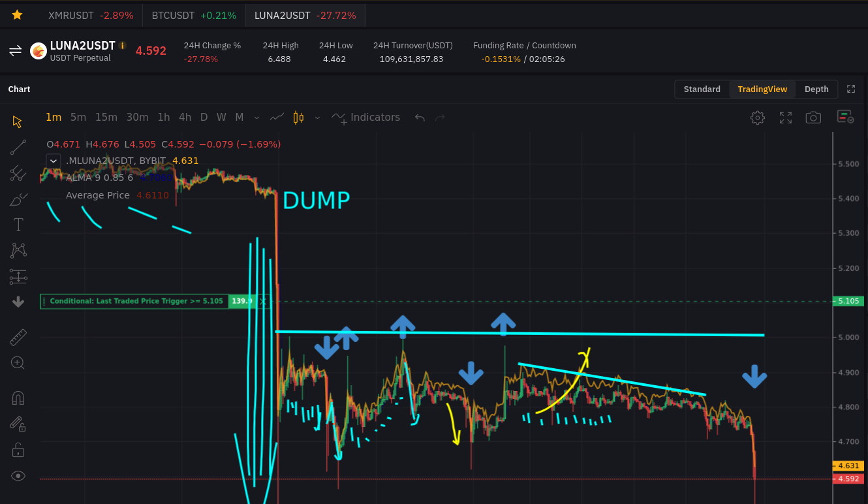
Task: Open the Indicators menu
Action: [x=366, y=118]
